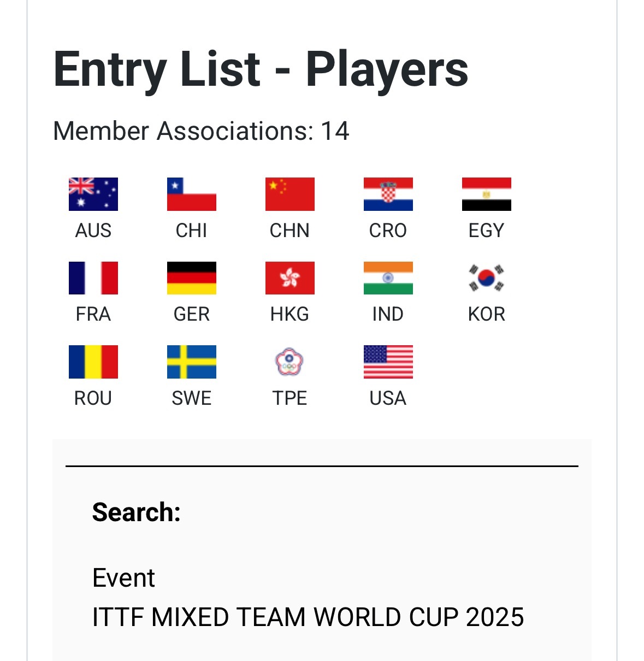Select the Chile flag icon

point(192,194)
